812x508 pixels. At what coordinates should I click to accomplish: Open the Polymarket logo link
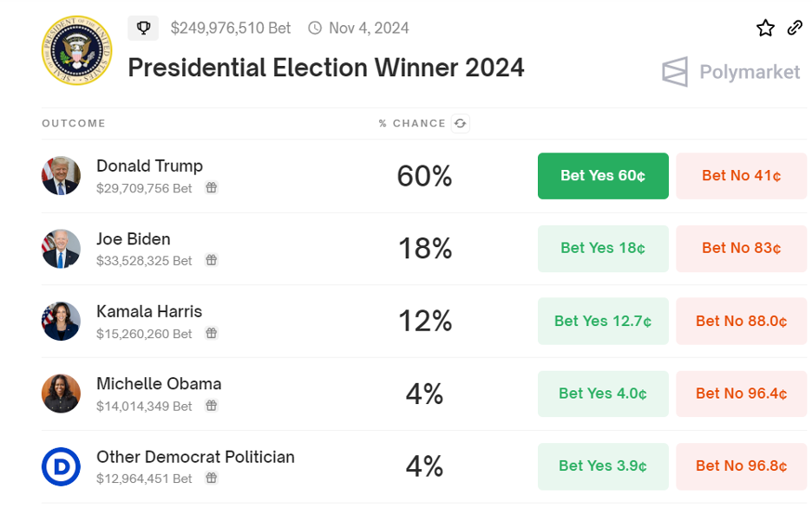point(730,72)
